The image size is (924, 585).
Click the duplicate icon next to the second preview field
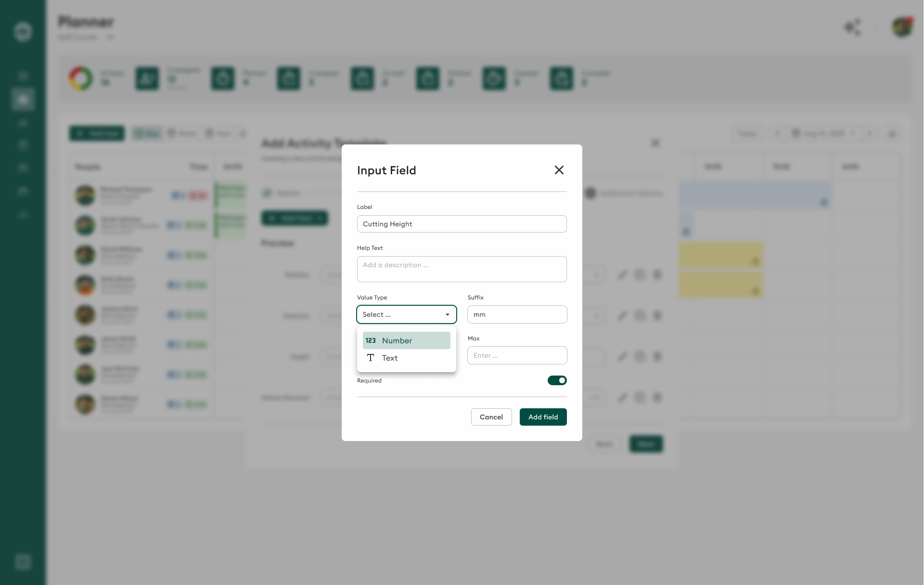pos(640,316)
